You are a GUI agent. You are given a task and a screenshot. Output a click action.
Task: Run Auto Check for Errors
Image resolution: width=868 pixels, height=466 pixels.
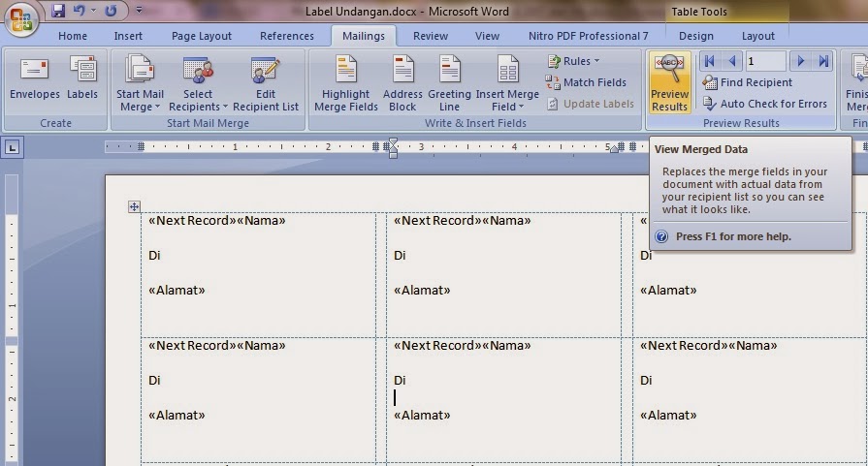[x=764, y=104]
